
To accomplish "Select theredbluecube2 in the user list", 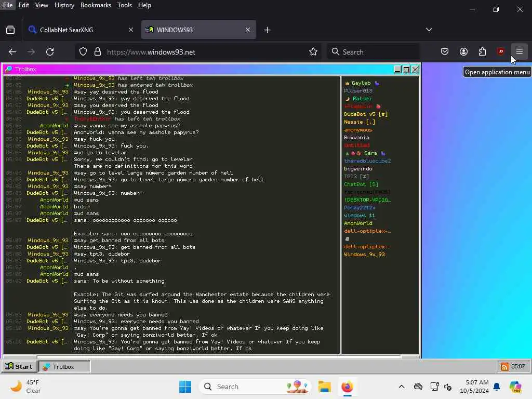I will click(367, 161).
